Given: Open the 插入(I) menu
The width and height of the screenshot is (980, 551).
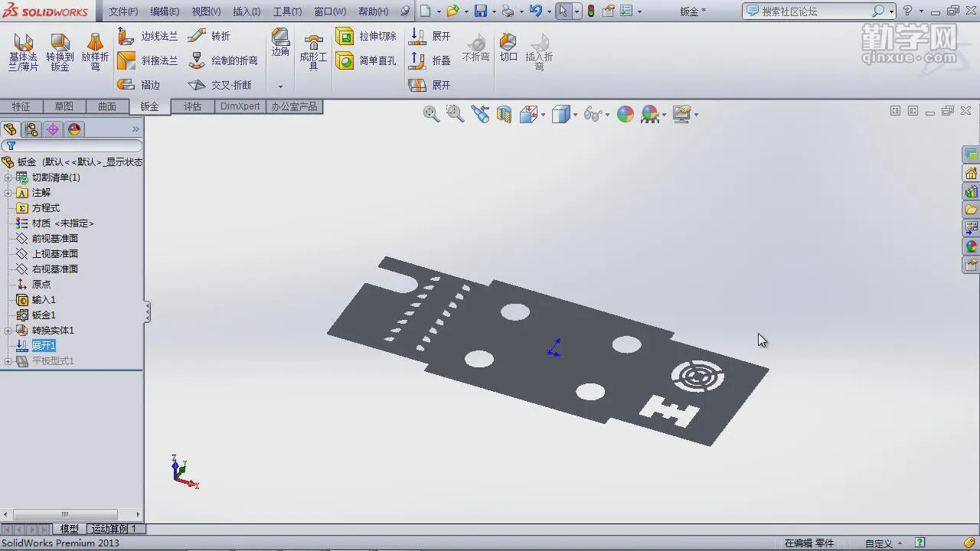Looking at the screenshot, I should 247,11.
